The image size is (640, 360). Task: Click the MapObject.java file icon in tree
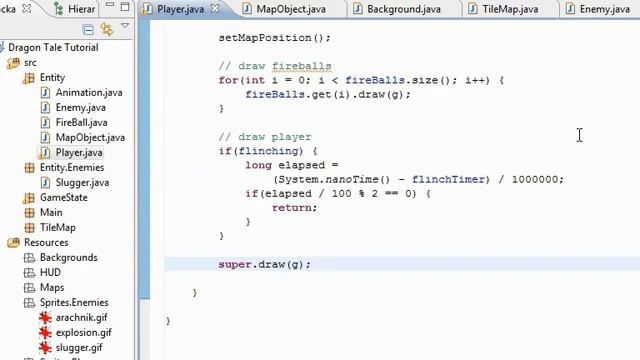pos(45,138)
